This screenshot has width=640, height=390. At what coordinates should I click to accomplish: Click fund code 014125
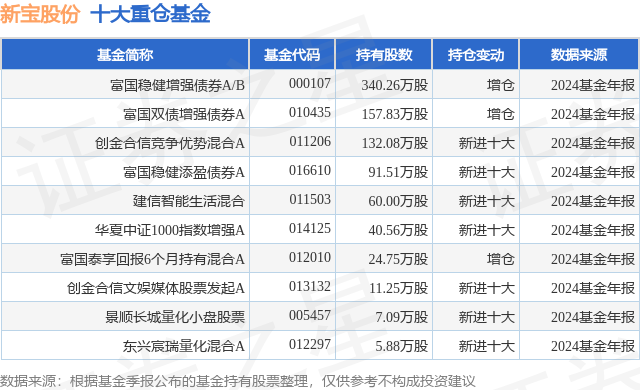tap(310, 228)
